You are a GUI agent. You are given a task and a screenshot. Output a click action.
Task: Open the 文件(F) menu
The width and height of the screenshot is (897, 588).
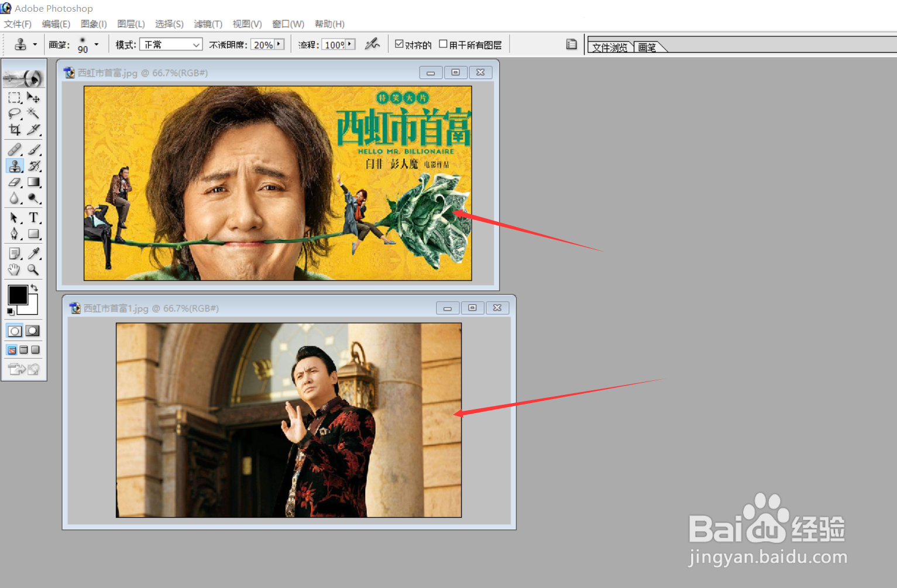pos(18,24)
